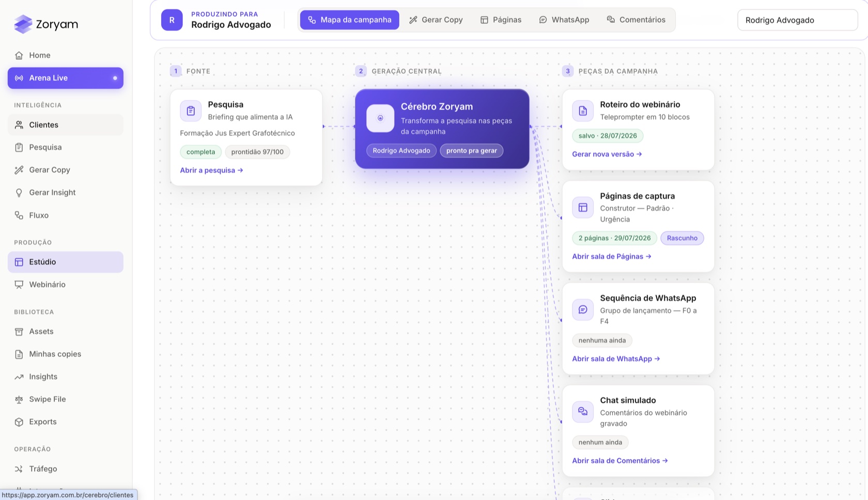The width and height of the screenshot is (868, 500).
Task: Open Home via its house icon
Action: [19, 55]
